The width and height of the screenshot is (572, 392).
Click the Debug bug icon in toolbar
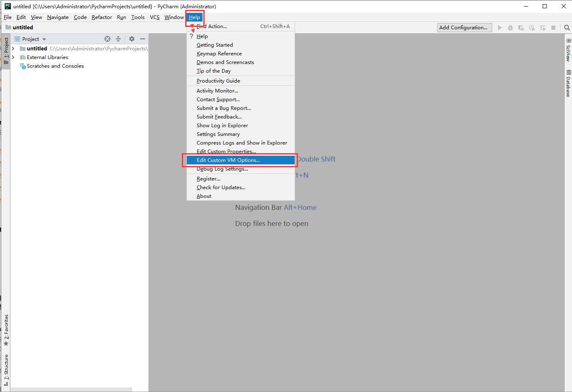click(x=510, y=28)
